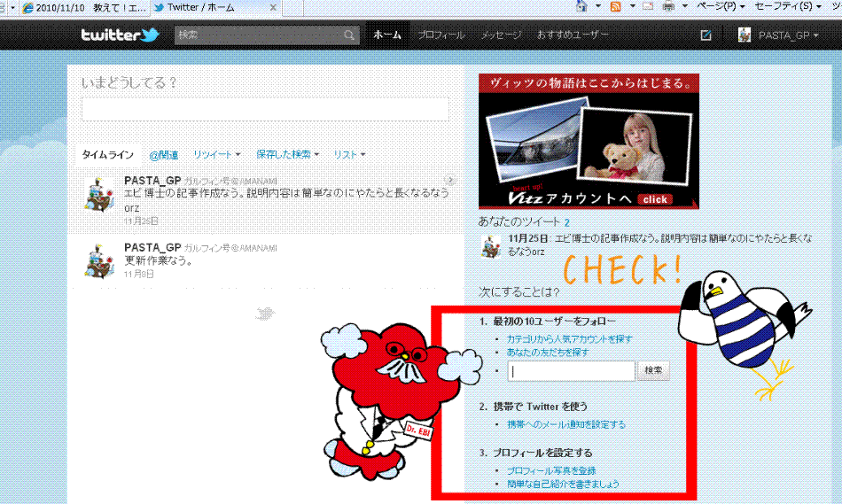Click avatar of the 更新作業なう tweet

[x=99, y=260]
